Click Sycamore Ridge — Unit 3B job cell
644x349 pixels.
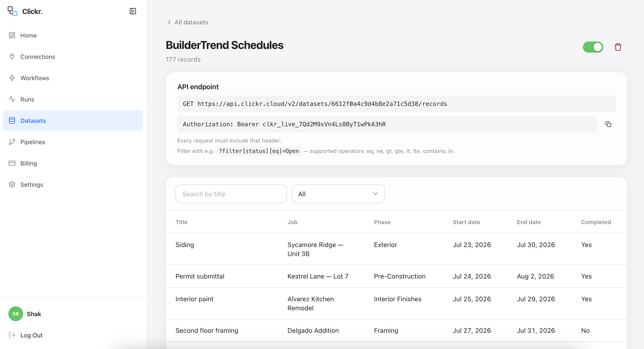315,249
